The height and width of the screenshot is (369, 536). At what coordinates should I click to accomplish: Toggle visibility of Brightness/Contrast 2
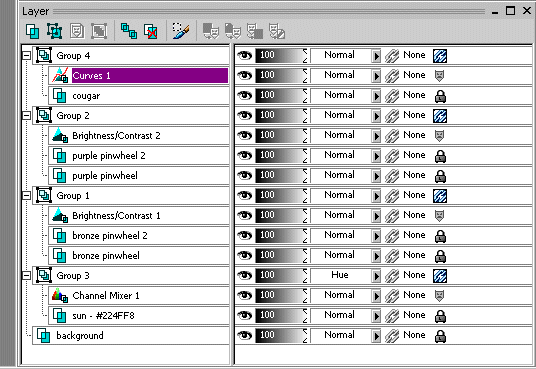[x=244, y=135]
